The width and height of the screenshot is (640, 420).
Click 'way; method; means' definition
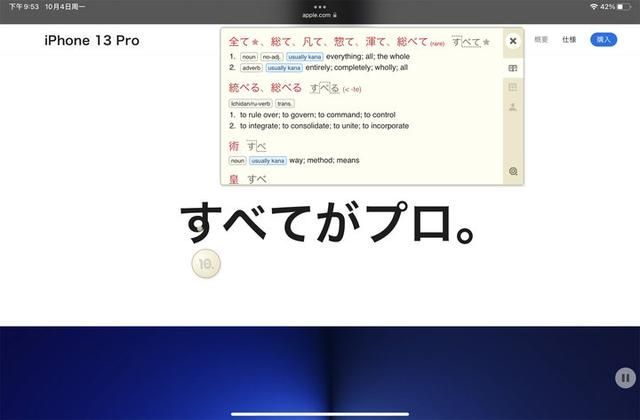coord(324,160)
